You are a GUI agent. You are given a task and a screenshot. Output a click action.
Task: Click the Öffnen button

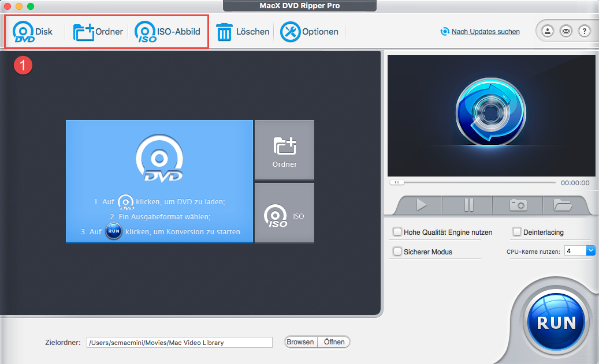tap(334, 342)
